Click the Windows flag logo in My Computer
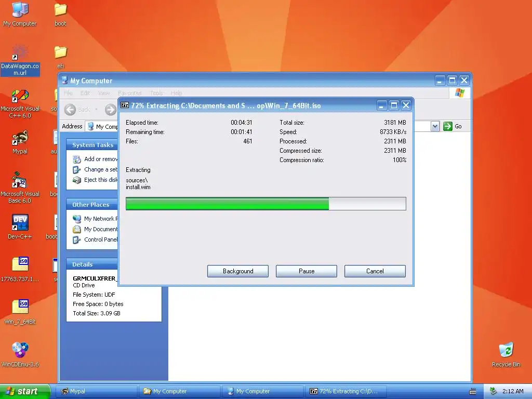Viewport: 532px width, 399px height. [460, 92]
